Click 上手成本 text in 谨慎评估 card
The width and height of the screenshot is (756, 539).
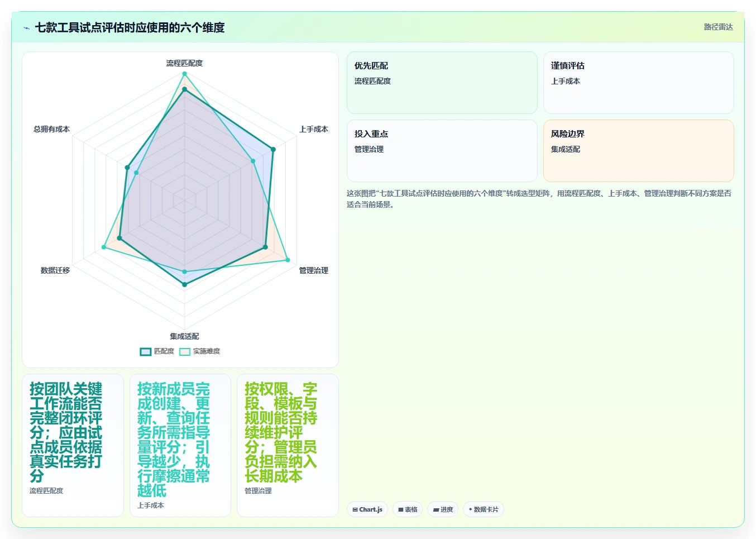566,81
